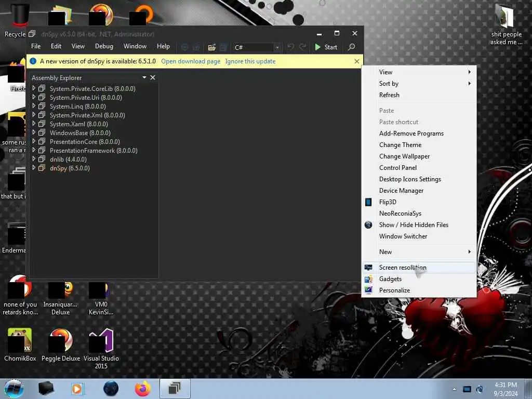Click the Redo toolbar icon
The height and width of the screenshot is (399, 532).
pos(303,47)
